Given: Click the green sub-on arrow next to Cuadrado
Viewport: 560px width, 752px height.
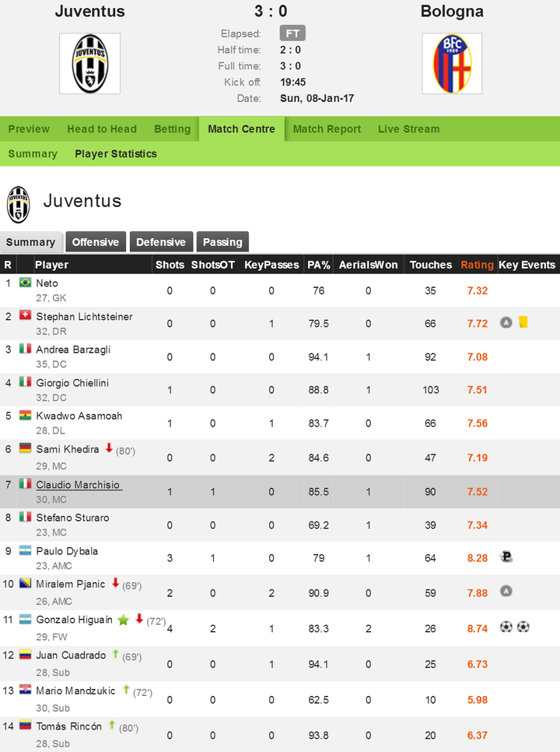Looking at the screenshot, I should point(115,654).
